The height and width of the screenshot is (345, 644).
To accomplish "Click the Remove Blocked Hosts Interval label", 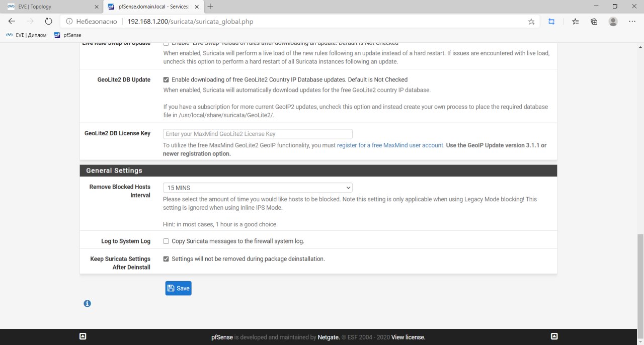I will point(120,191).
